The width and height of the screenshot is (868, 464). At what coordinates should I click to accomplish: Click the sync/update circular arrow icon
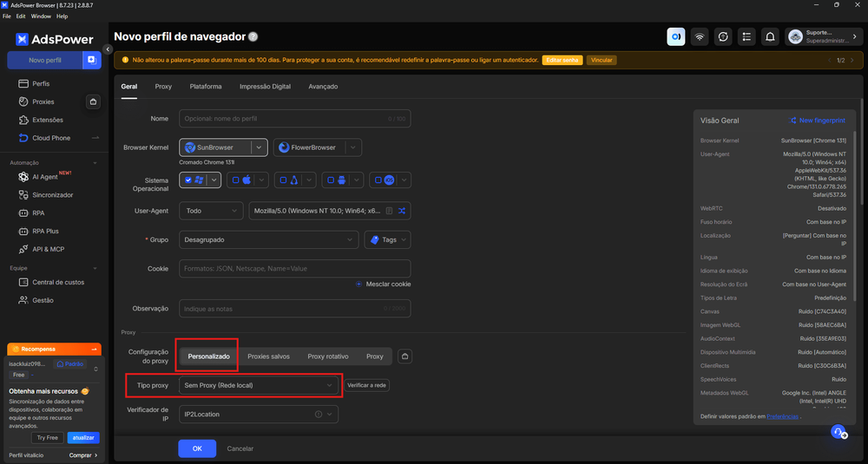723,36
